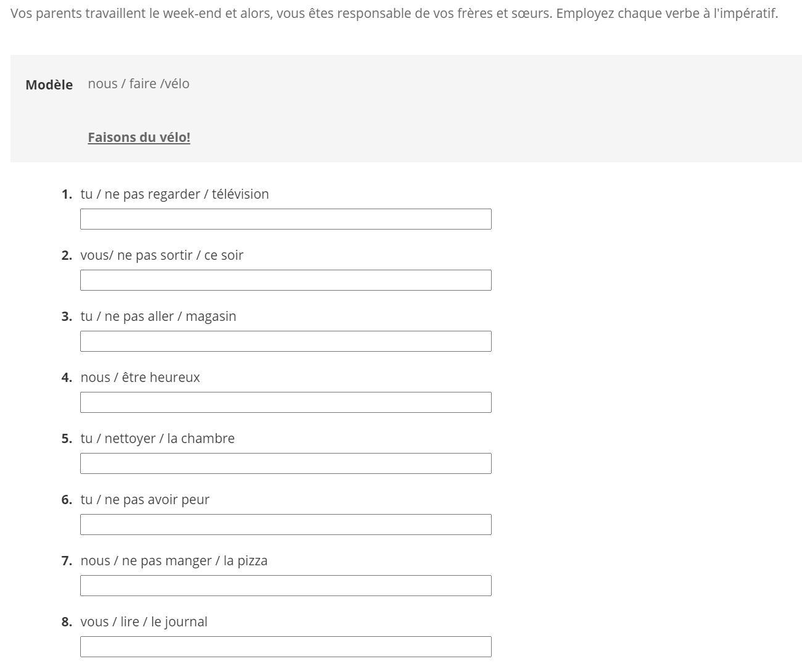Screen dimensions: 802x672
Task: Focus the field for 'tu / nettoyer / la chambre'
Action: coord(286,463)
